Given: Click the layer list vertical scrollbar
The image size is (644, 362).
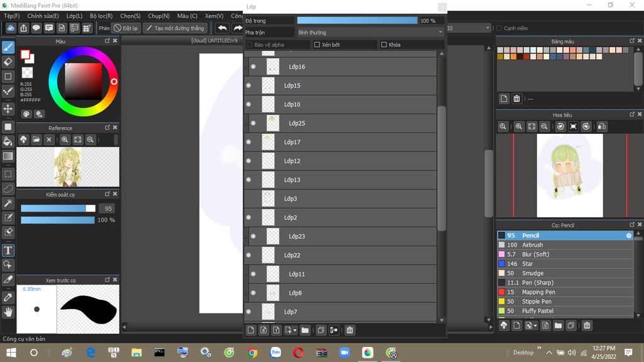Looking at the screenshot, I should click(442, 168).
